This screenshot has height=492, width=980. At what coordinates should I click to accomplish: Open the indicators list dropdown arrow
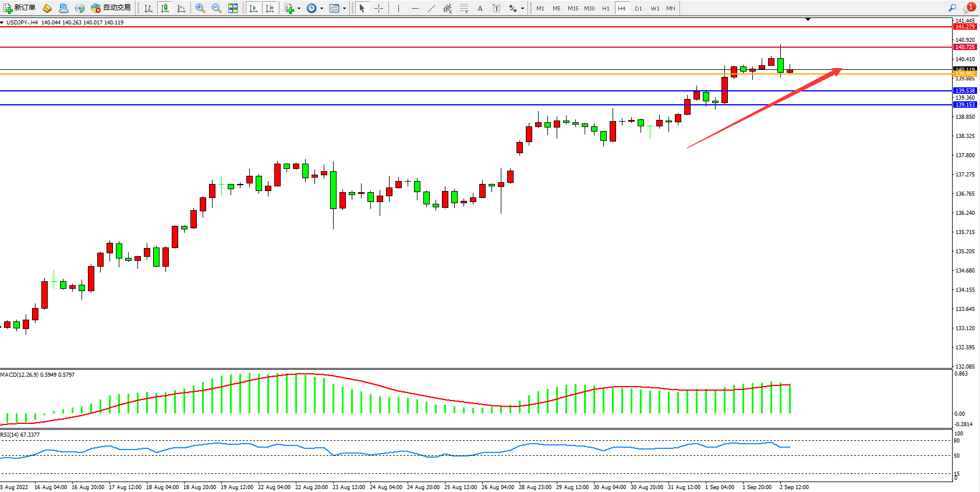pos(299,8)
